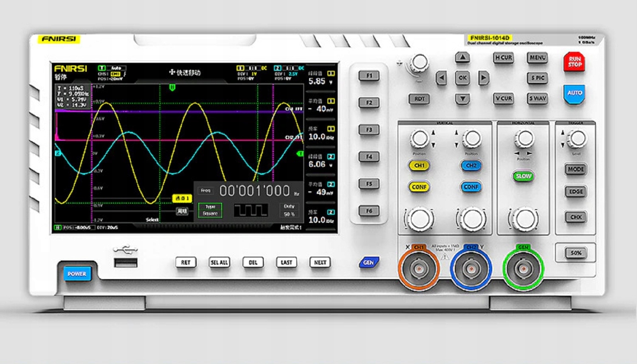The image size is (637, 364).
Task: Click the horizontal position knob
Action: 525,138
